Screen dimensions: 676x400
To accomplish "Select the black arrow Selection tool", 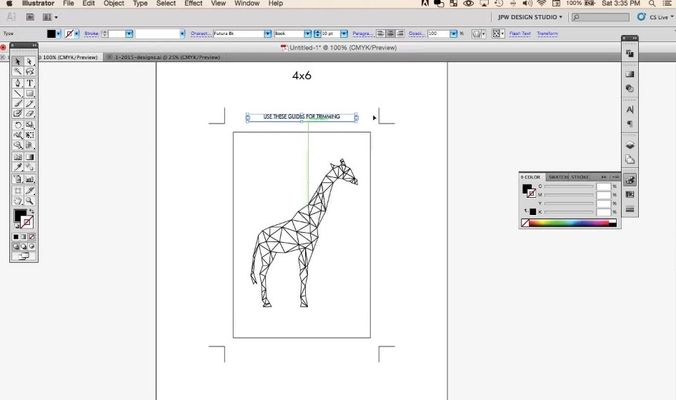I will click(x=18, y=62).
